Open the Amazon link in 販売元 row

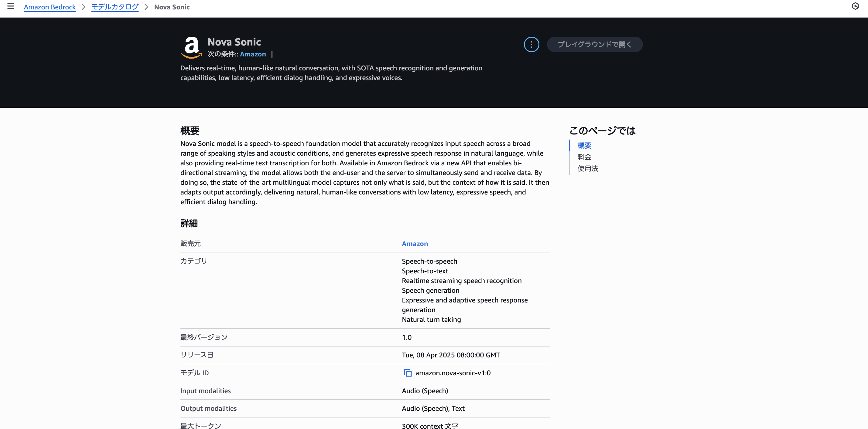click(x=415, y=244)
